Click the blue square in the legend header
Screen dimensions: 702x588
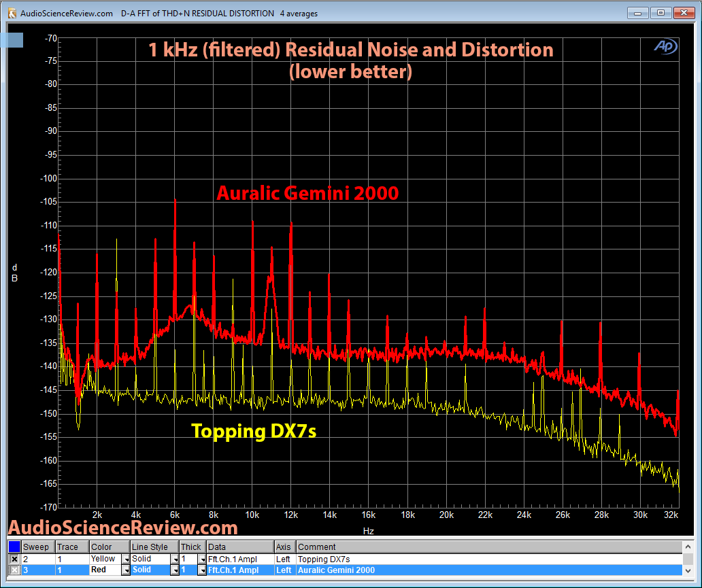(14, 547)
